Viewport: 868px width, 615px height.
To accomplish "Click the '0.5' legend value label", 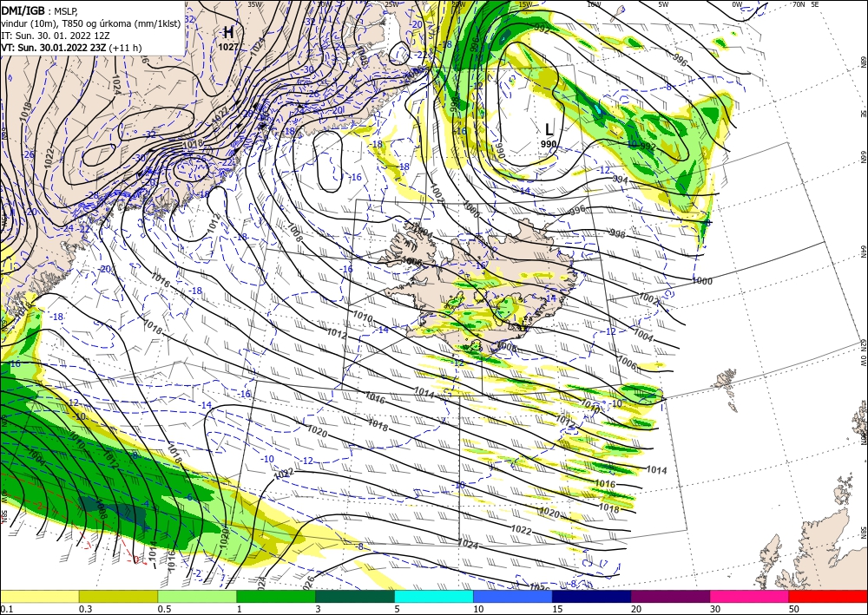I will 164,609.
